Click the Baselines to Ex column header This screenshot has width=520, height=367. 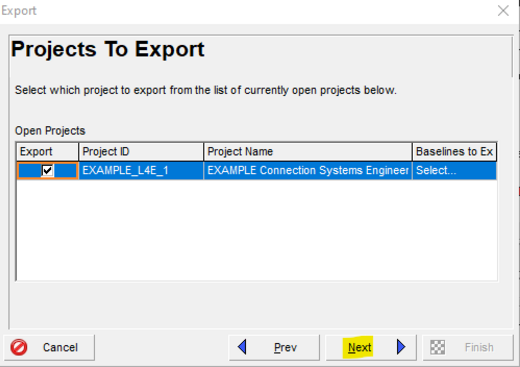[455, 152]
